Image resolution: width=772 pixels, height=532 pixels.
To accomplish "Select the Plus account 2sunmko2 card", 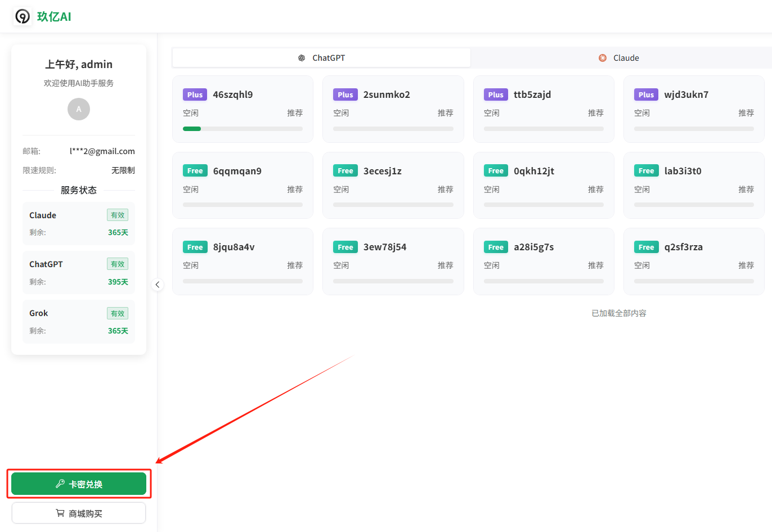I will click(393, 109).
